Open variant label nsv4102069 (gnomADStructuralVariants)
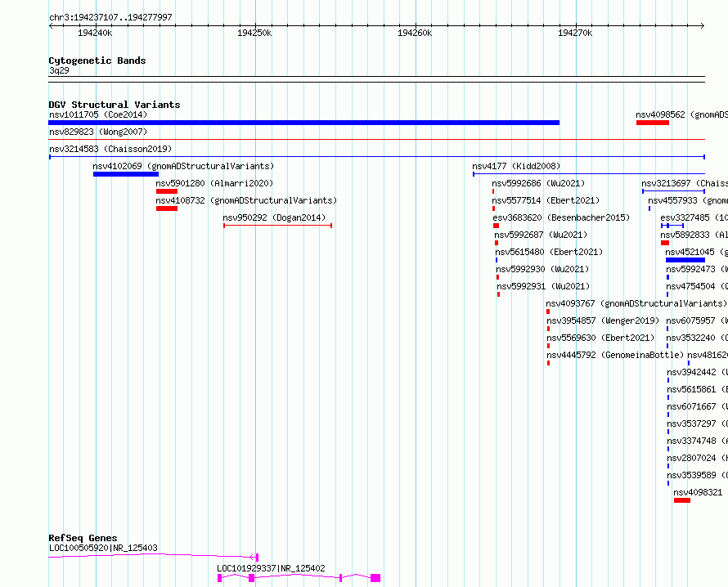 (183, 166)
